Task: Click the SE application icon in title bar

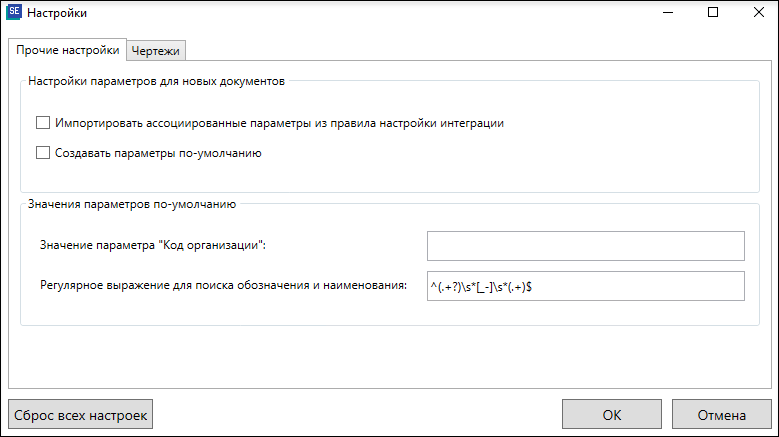Action: (x=14, y=12)
